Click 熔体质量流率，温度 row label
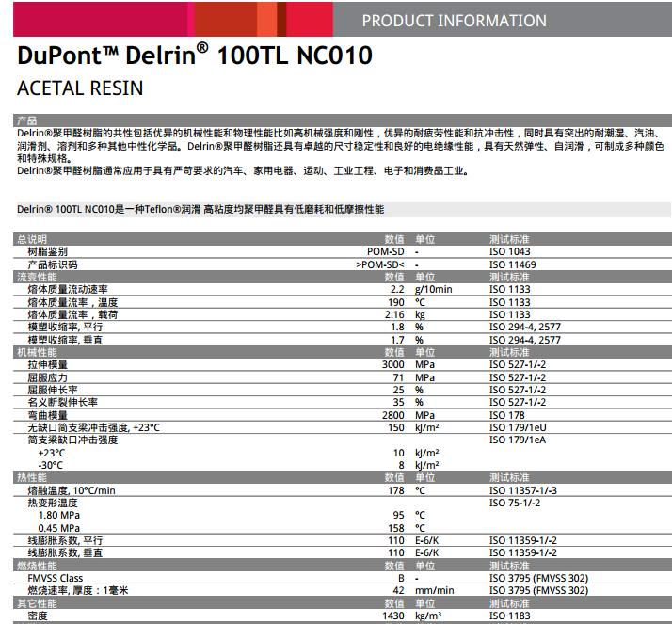Screen dimensions: 672x624 72,302
